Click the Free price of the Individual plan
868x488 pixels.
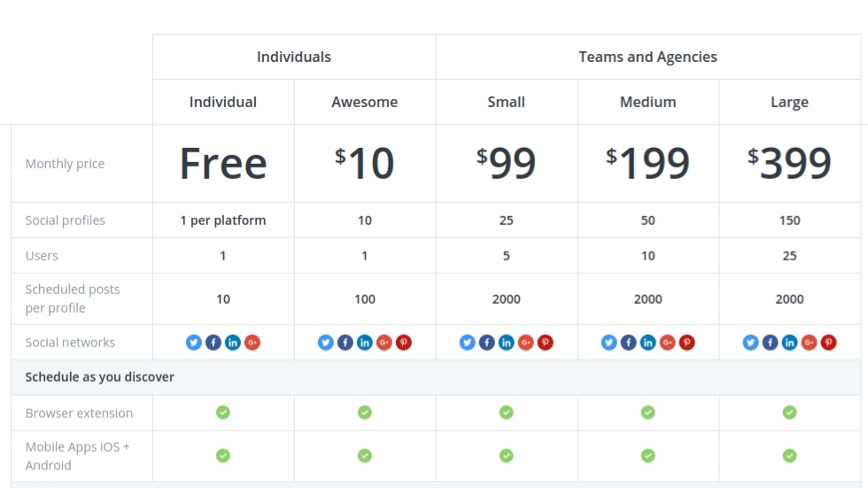tap(223, 163)
